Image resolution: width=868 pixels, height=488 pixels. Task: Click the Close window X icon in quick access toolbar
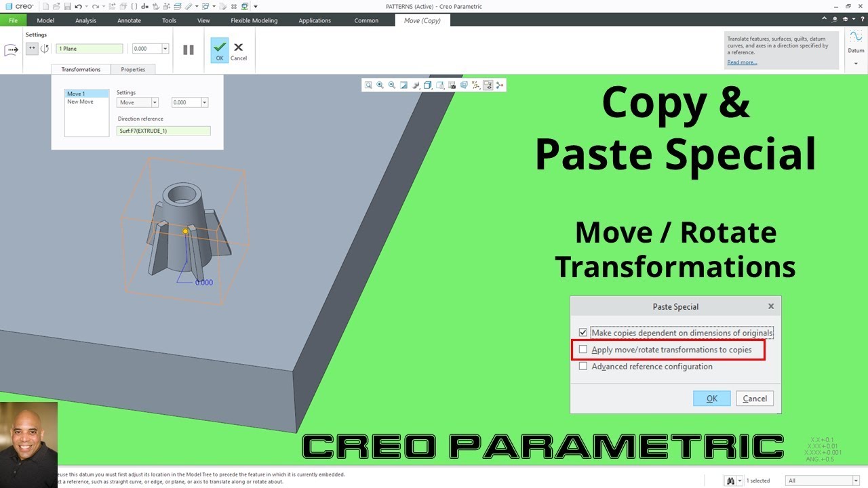pyautogui.click(x=233, y=7)
